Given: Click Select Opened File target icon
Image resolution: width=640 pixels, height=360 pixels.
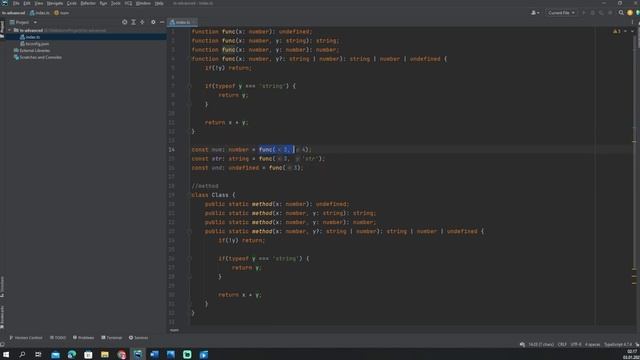Looking at the screenshot, I should [124, 22].
